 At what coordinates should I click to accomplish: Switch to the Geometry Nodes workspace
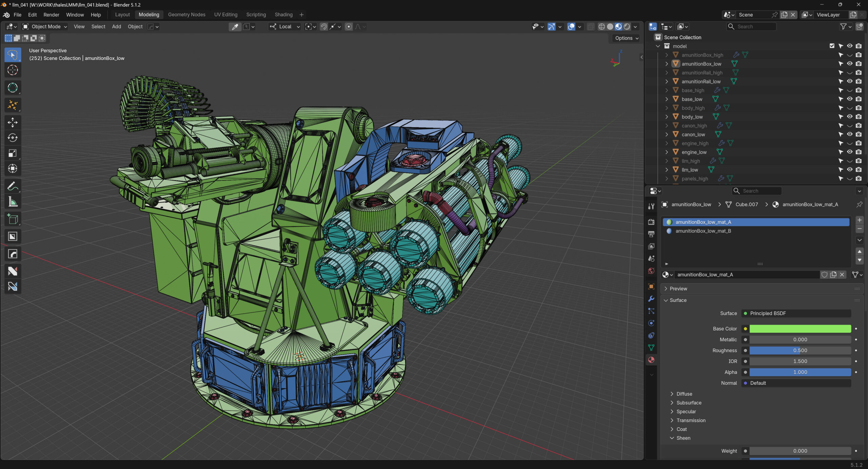pos(186,15)
